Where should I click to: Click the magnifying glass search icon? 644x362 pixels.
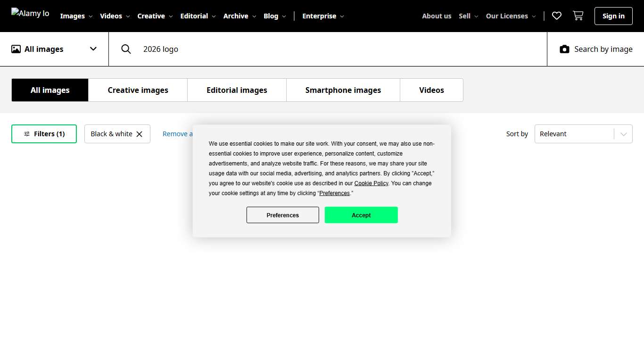pyautogui.click(x=126, y=49)
